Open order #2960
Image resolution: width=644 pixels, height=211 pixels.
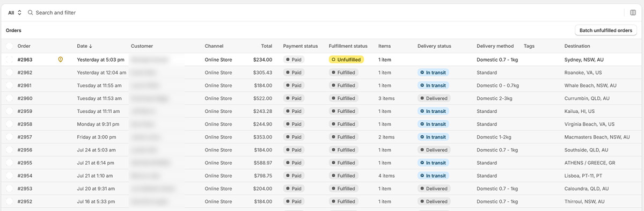click(x=25, y=98)
